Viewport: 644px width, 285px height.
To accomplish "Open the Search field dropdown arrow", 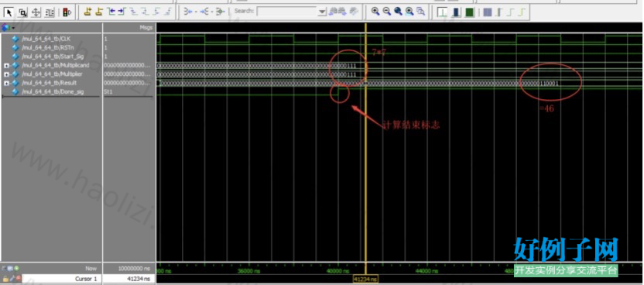I will (x=323, y=12).
